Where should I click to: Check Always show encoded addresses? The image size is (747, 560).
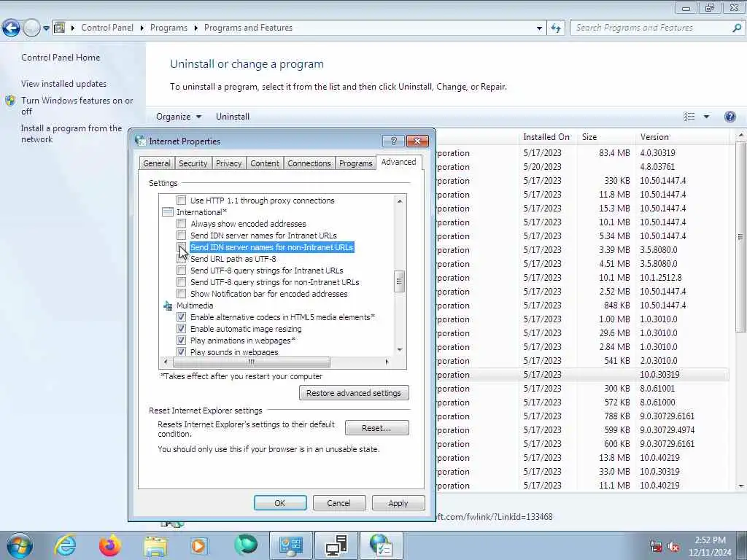pyautogui.click(x=182, y=223)
